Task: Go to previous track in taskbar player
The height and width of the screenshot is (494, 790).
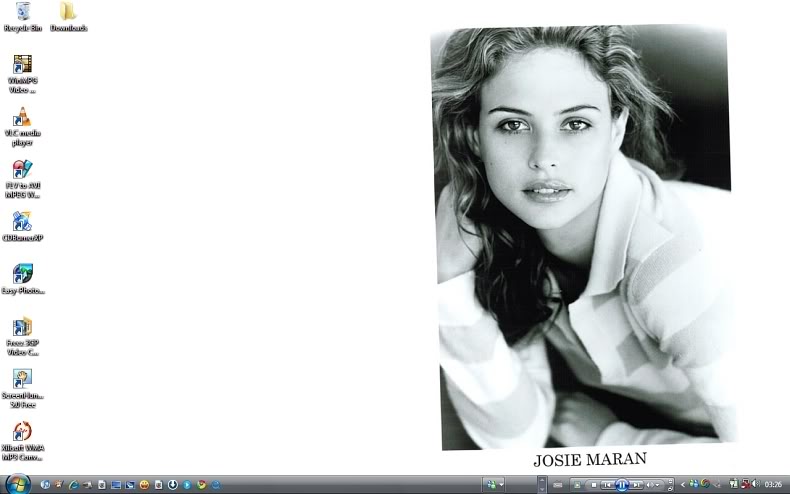Action: click(606, 485)
